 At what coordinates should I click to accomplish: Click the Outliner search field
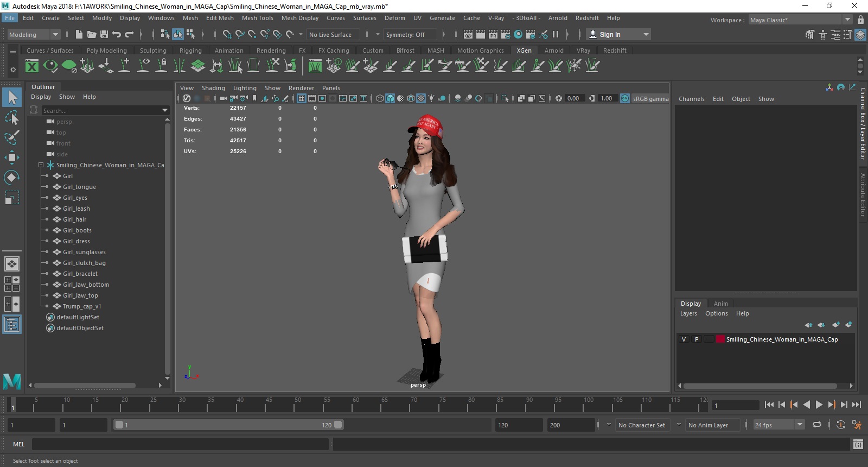pyautogui.click(x=101, y=110)
